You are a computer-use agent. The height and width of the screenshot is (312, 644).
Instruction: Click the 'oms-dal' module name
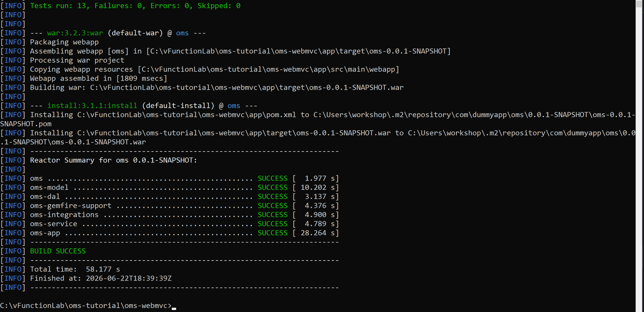click(45, 197)
